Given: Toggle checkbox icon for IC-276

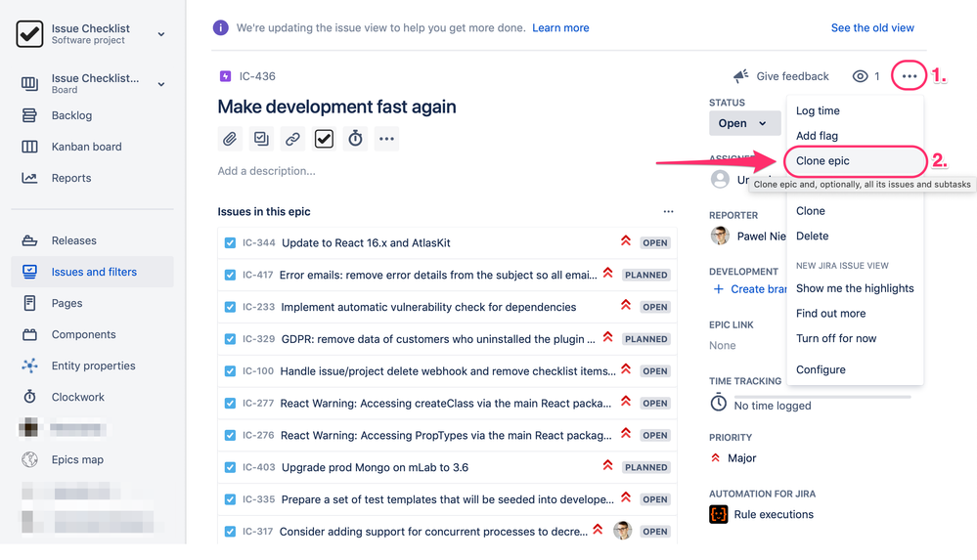Looking at the screenshot, I should (x=230, y=436).
